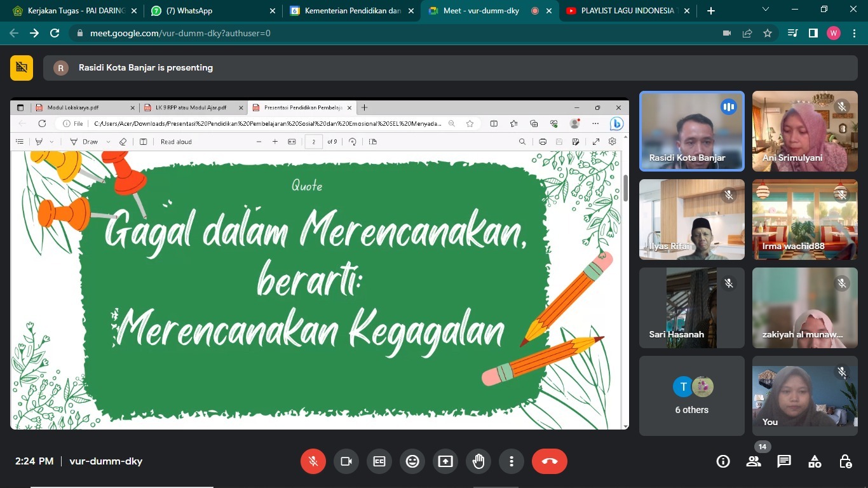The image size is (868, 488).
Task: Open a new Chrome tab with plus button
Action: coord(710,11)
